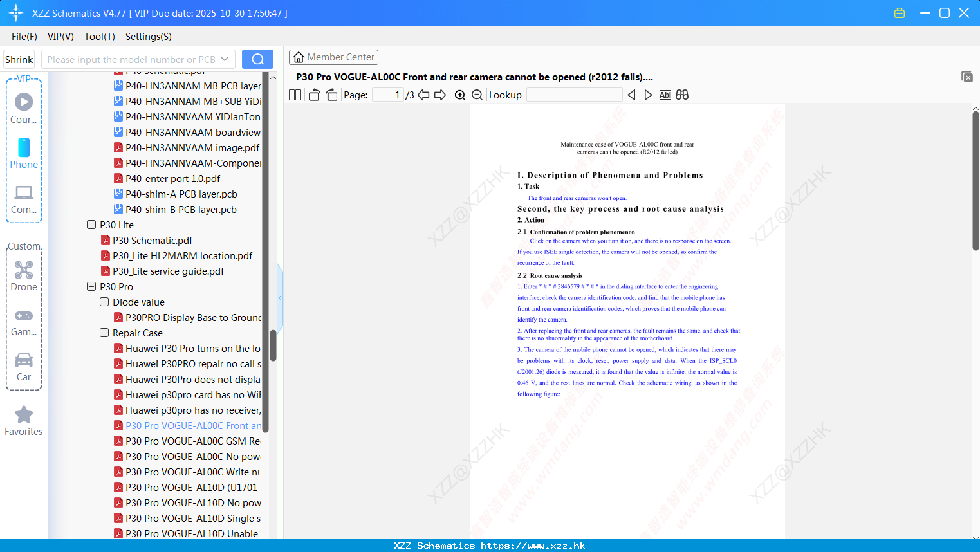Open P30 Pro VOGUE-AL10D (U1701 case

[x=187, y=487]
